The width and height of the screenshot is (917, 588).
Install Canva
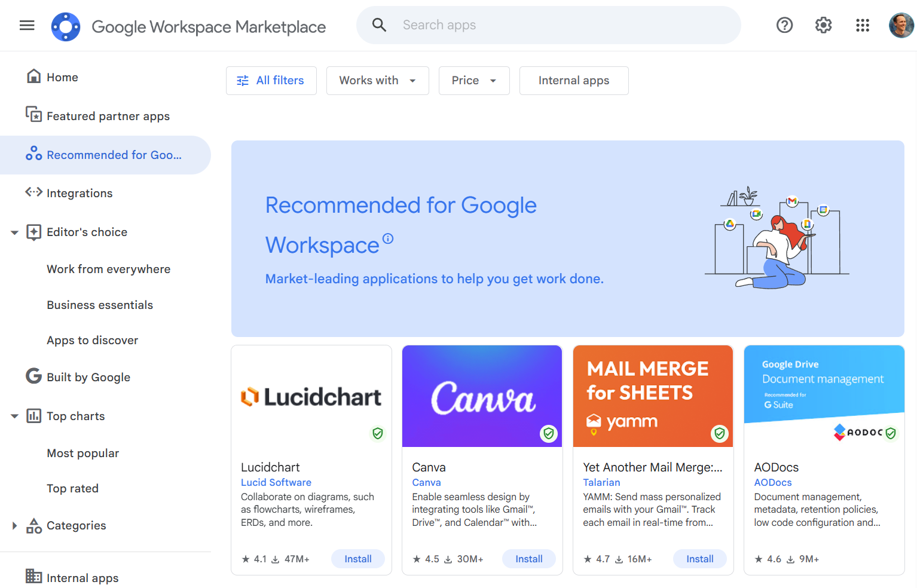529,559
